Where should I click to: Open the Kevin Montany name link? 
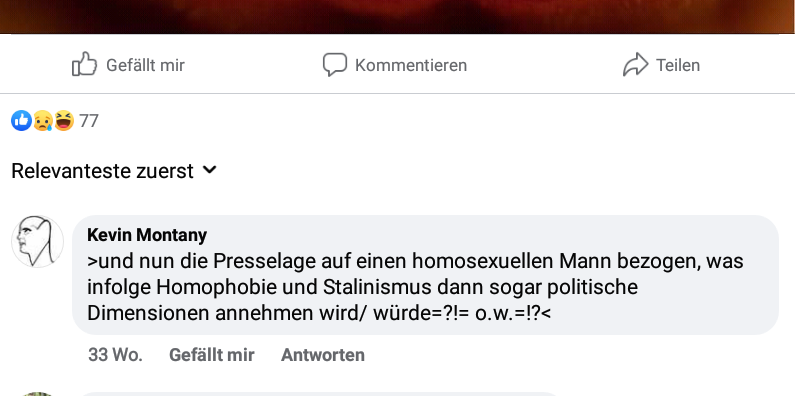(x=147, y=235)
